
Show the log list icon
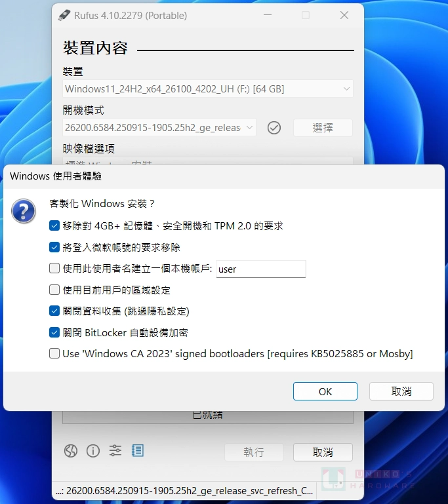[138, 451]
